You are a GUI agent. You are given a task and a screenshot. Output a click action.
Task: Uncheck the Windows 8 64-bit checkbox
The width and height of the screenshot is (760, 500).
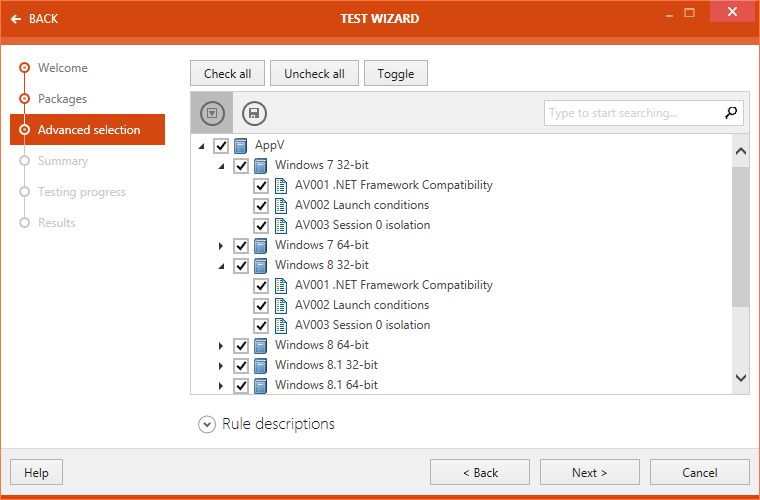point(241,345)
